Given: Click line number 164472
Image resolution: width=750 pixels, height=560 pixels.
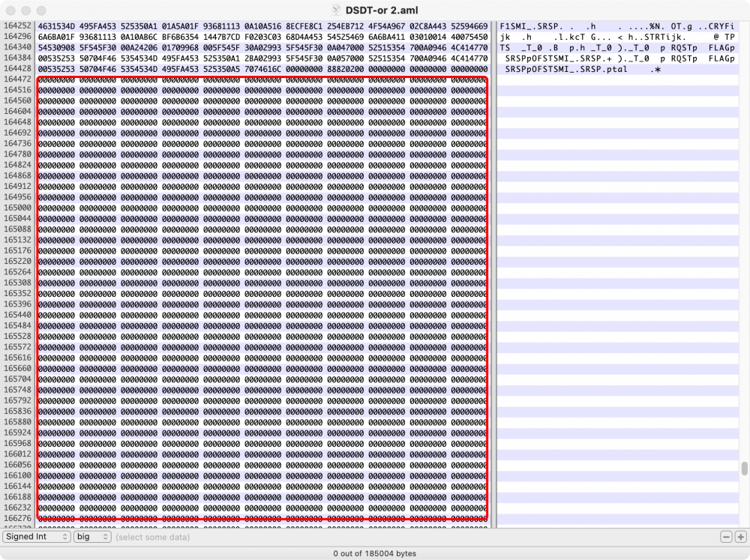Looking at the screenshot, I should pyautogui.click(x=18, y=79).
